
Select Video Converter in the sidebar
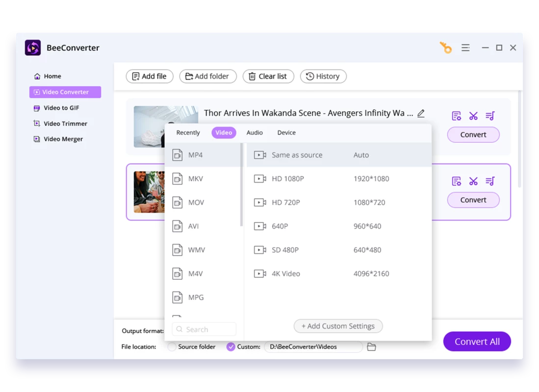65,92
